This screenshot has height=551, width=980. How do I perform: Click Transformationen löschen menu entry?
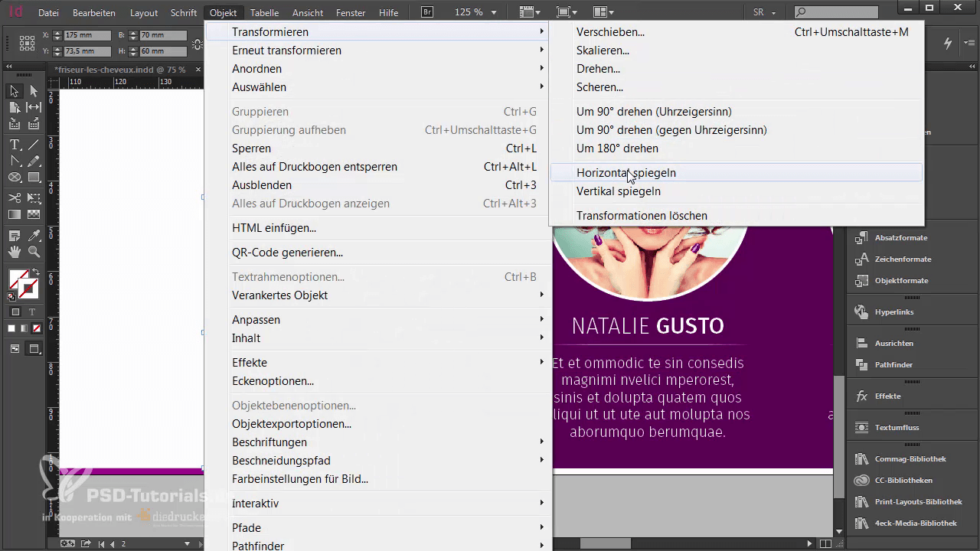tap(641, 216)
